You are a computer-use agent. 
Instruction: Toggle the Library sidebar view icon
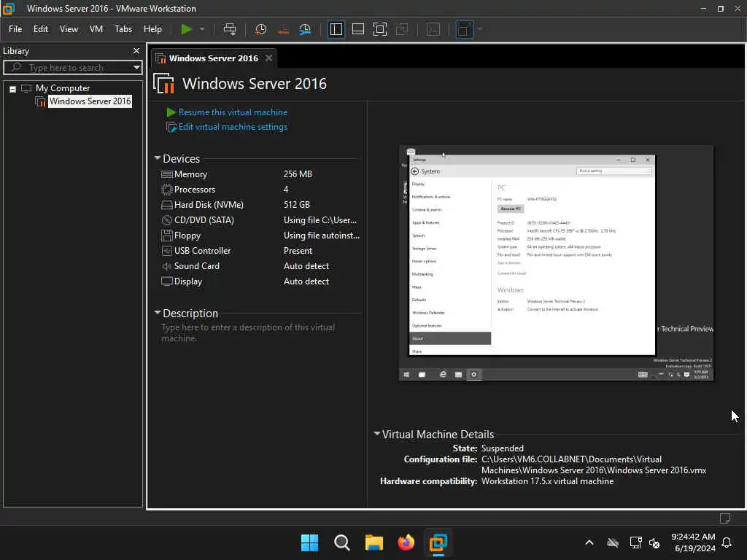[336, 29]
